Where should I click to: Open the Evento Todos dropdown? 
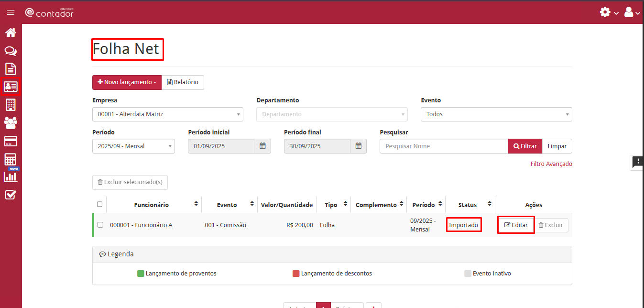pos(496,114)
